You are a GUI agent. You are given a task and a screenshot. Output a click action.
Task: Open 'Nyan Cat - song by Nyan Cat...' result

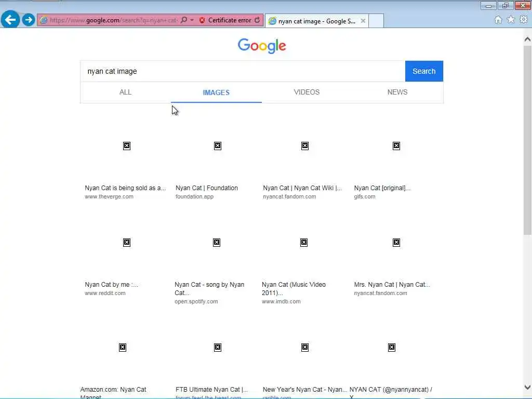point(209,289)
